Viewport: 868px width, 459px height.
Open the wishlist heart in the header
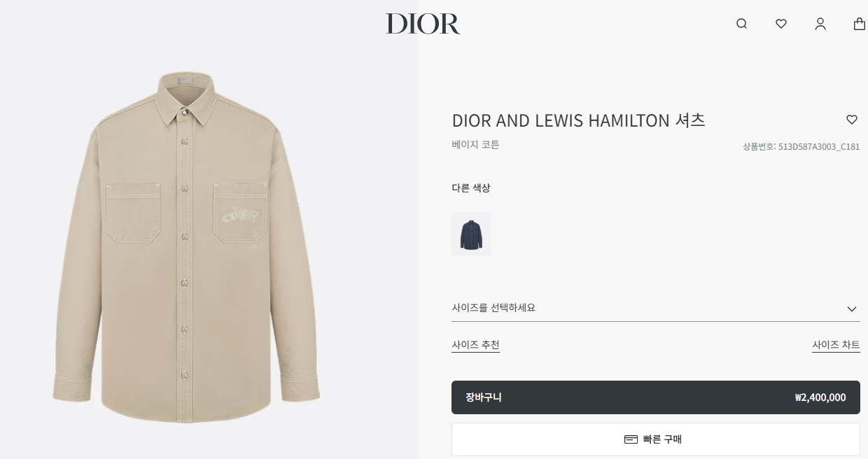(x=781, y=24)
